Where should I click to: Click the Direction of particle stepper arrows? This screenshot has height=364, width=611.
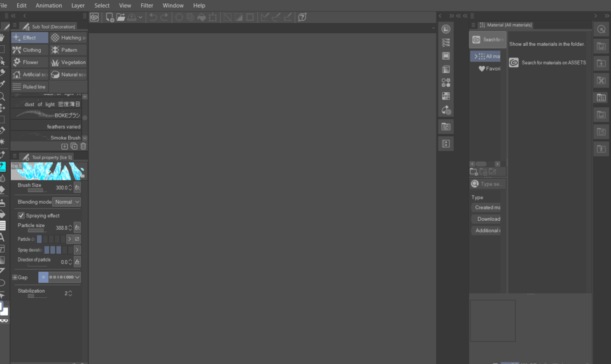click(x=70, y=262)
